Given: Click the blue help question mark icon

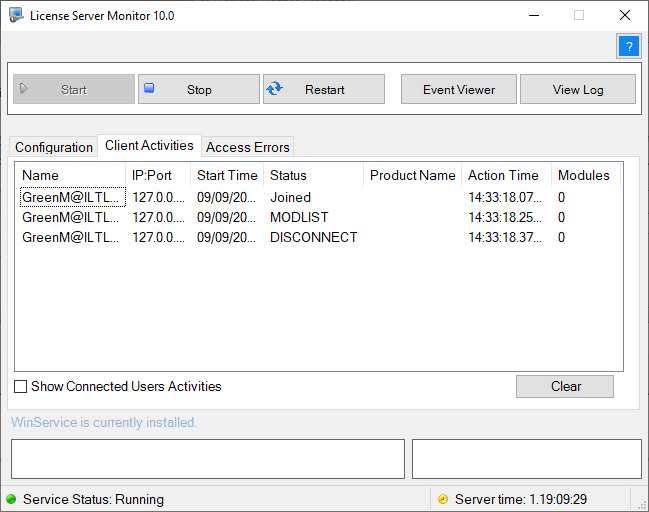Looking at the screenshot, I should point(629,46).
